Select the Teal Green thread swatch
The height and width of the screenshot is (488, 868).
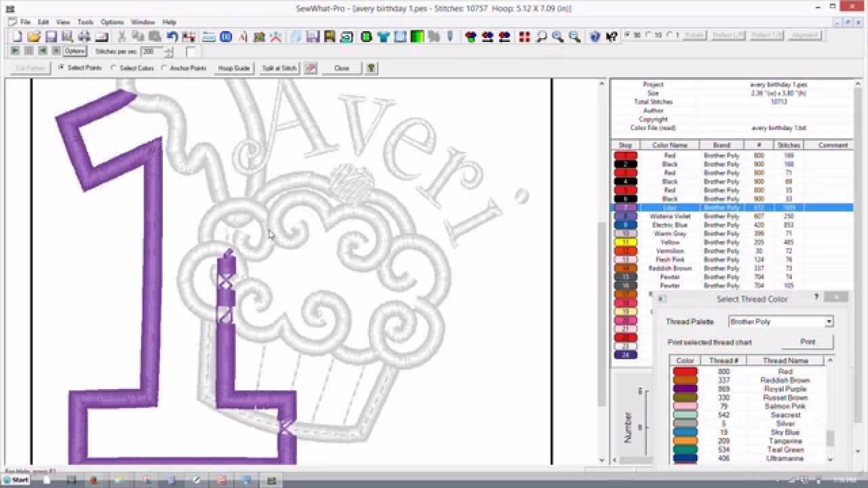point(685,450)
